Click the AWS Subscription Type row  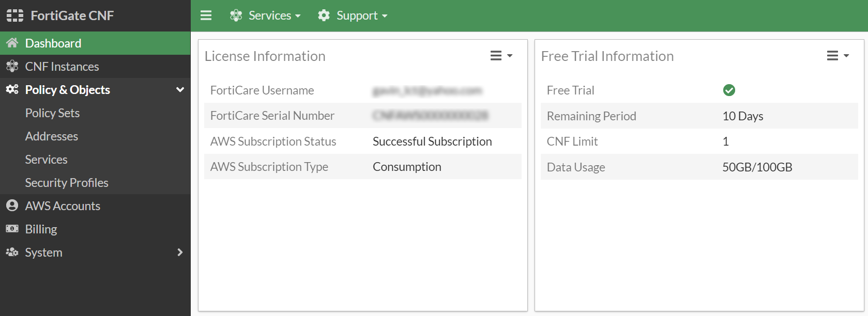[362, 167]
